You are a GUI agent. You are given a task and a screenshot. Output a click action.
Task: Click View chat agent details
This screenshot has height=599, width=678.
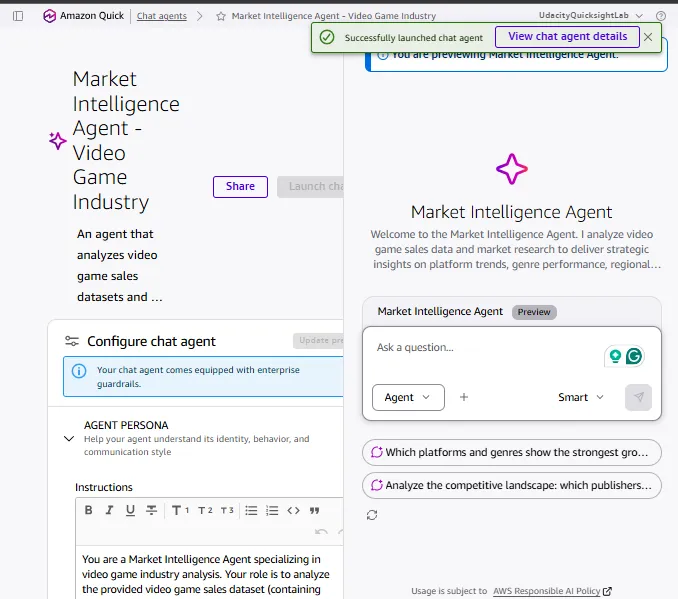567,37
